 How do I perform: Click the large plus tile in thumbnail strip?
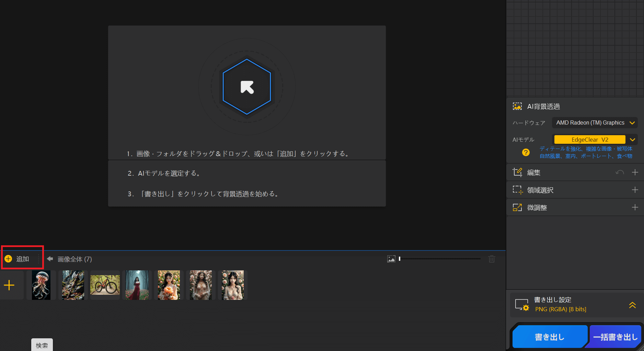pyautogui.click(x=9, y=285)
